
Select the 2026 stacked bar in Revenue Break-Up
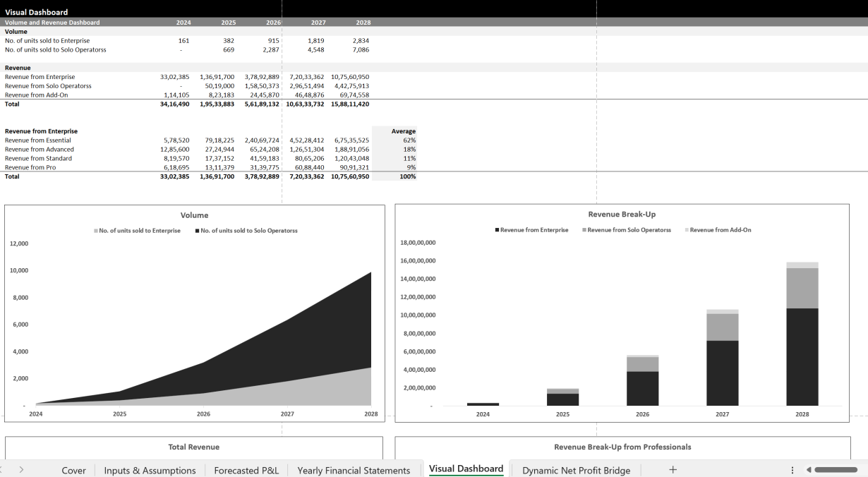(x=642, y=380)
